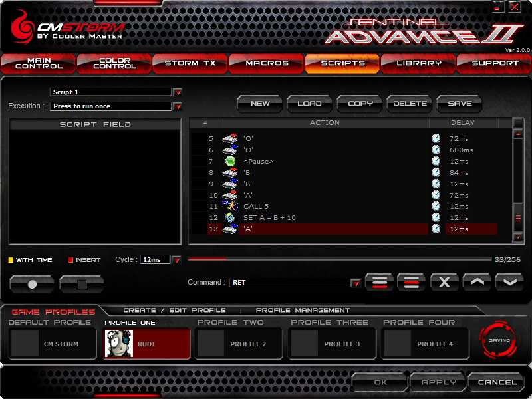Open Create / Edit Profile section
The height and width of the screenshot is (399, 532).
coord(174,310)
